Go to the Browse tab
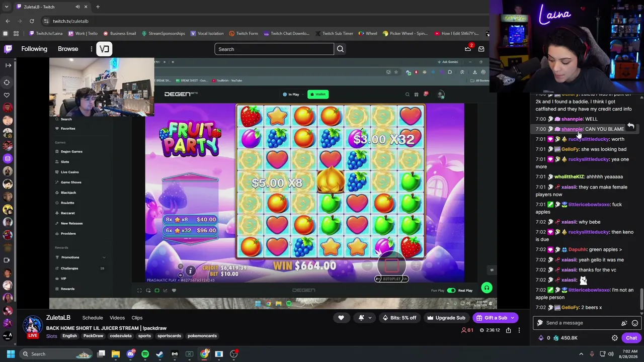644x362 pixels. 68,49
